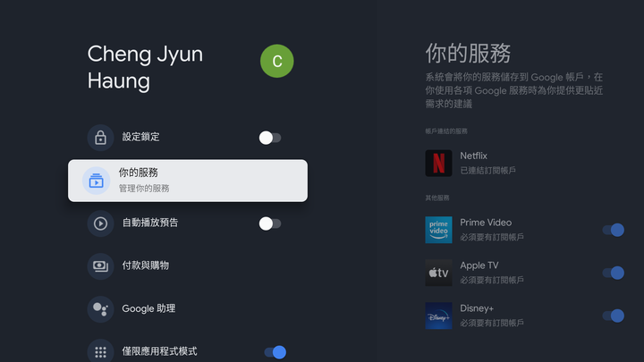Click the 帳戶連結的服務 section label

(446, 131)
